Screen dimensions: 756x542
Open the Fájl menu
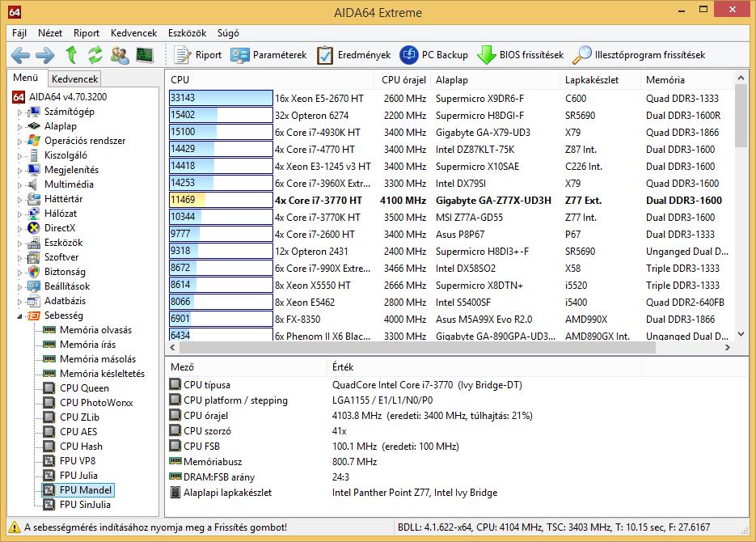19,33
